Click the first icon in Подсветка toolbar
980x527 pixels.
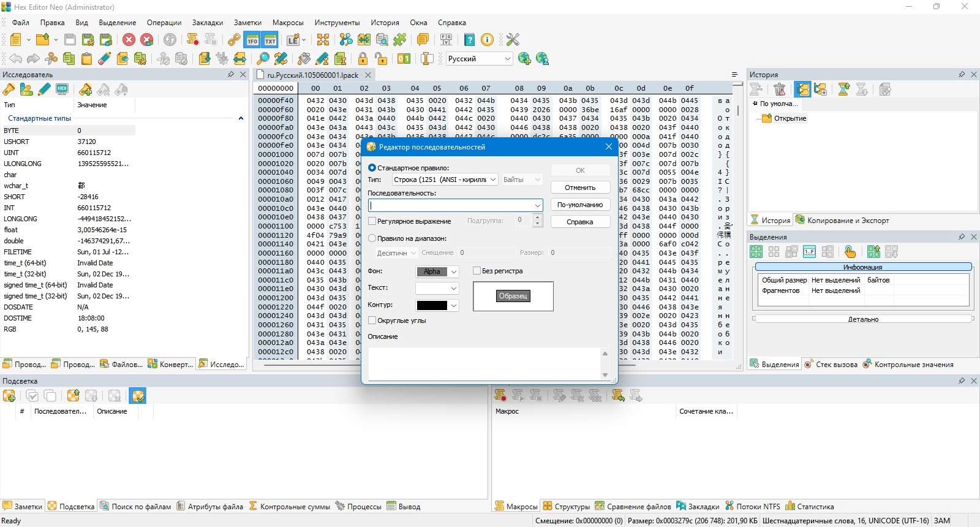(9, 396)
